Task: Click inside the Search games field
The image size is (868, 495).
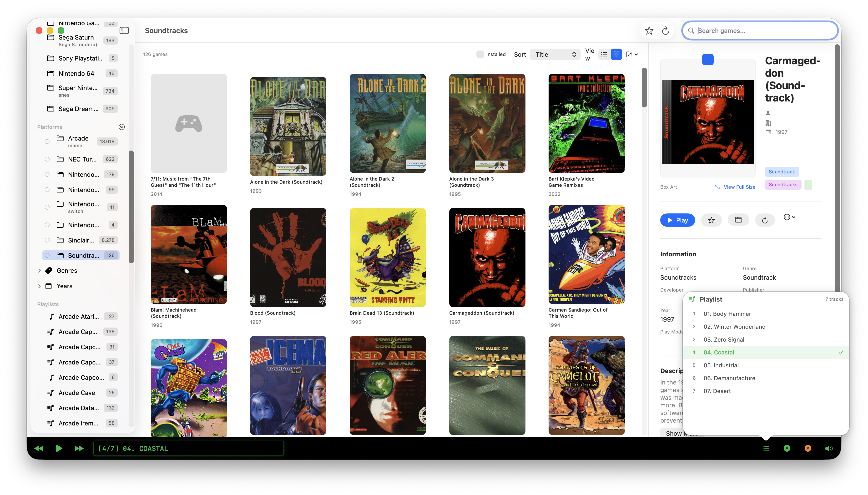Action: click(760, 30)
